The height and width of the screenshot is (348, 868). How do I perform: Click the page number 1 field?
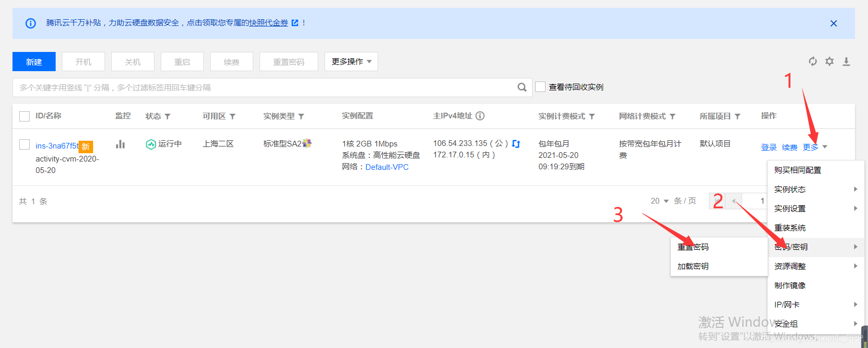[755, 201]
